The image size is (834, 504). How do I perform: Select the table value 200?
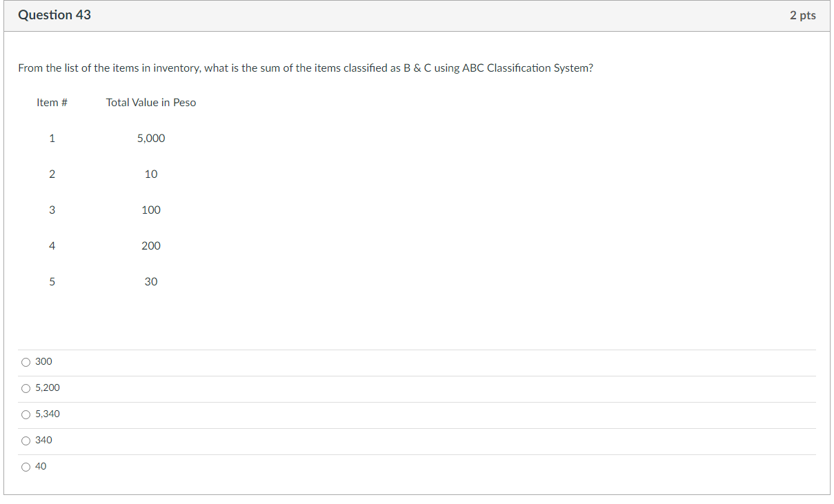[x=150, y=245]
